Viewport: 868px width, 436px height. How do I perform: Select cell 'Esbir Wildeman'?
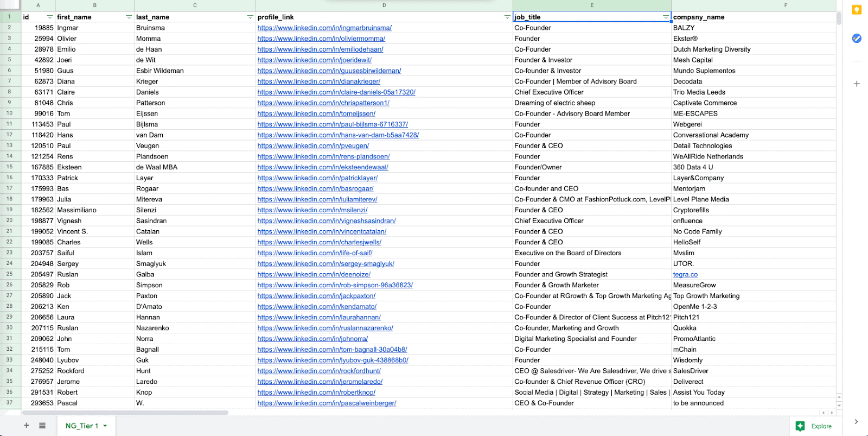pyautogui.click(x=195, y=71)
